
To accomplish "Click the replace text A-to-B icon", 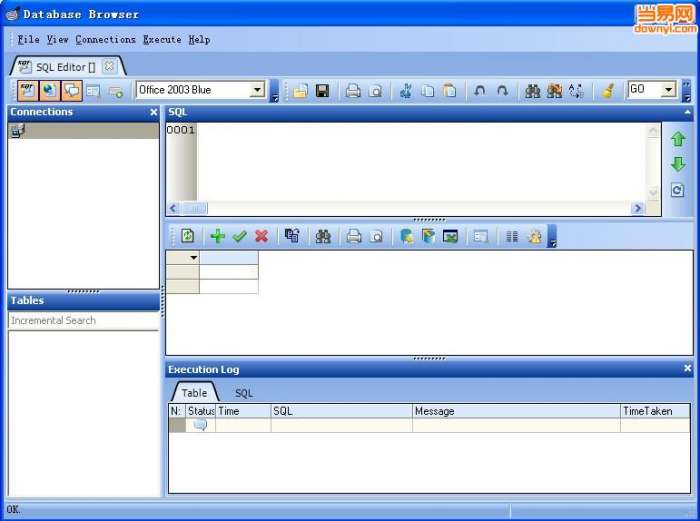I will [576, 91].
